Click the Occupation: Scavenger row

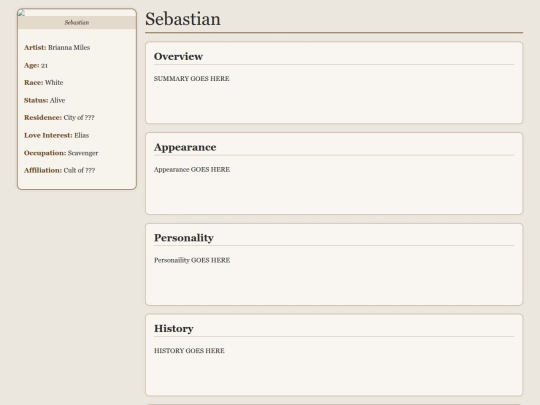tap(61, 153)
